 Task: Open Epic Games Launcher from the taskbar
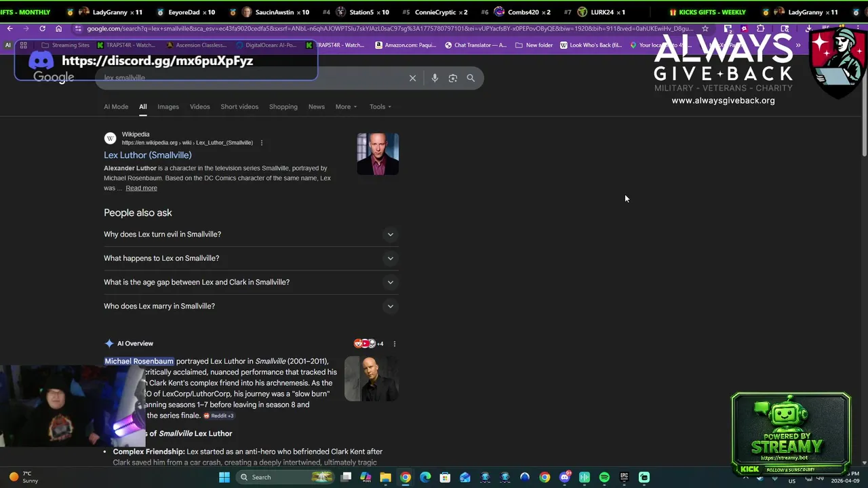(624, 477)
